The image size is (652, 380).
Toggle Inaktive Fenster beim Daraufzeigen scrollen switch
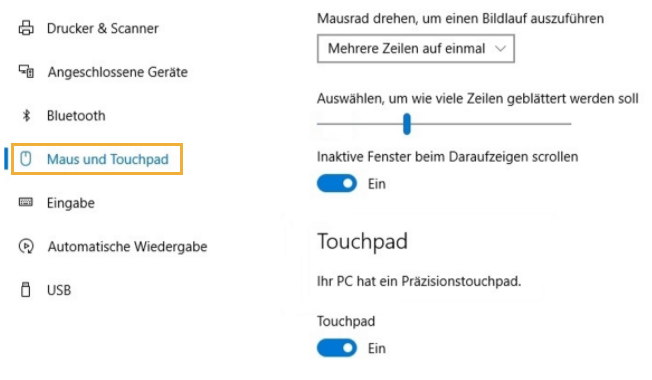(x=337, y=183)
